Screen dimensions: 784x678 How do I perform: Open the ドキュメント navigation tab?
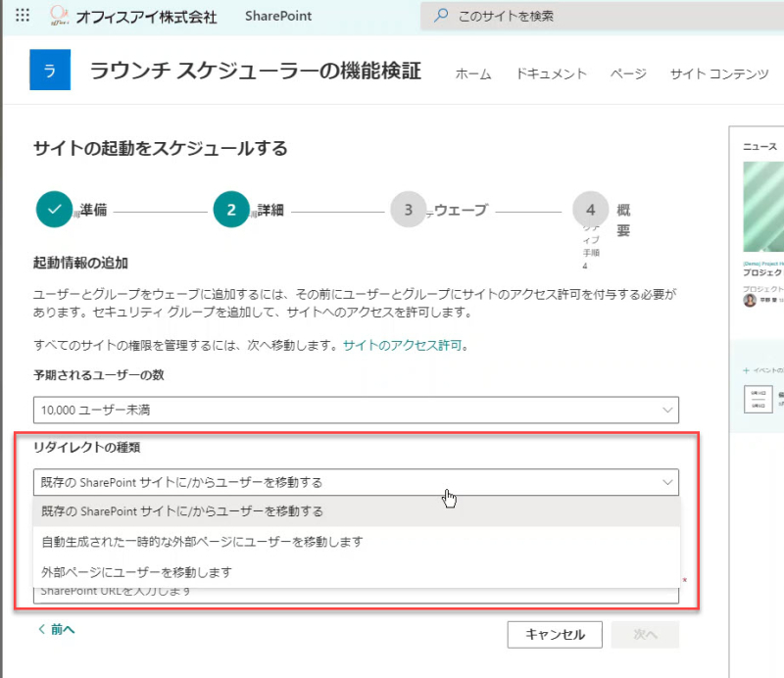(x=551, y=74)
